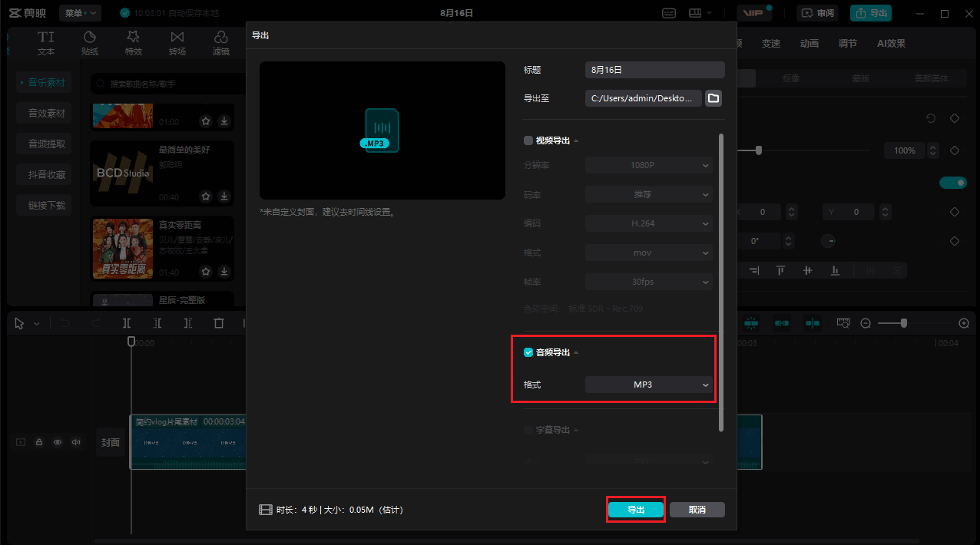Enable the 视频导出 checkbox

click(528, 140)
